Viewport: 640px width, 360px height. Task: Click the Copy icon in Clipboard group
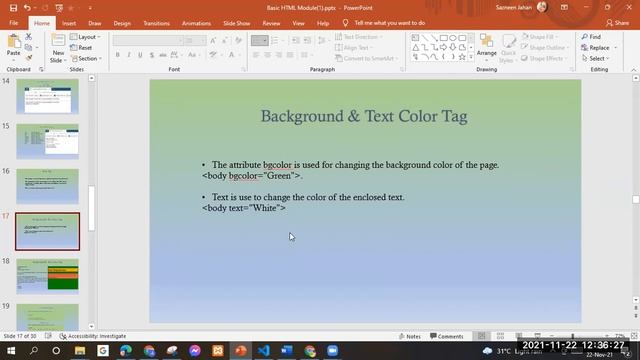tap(28, 48)
